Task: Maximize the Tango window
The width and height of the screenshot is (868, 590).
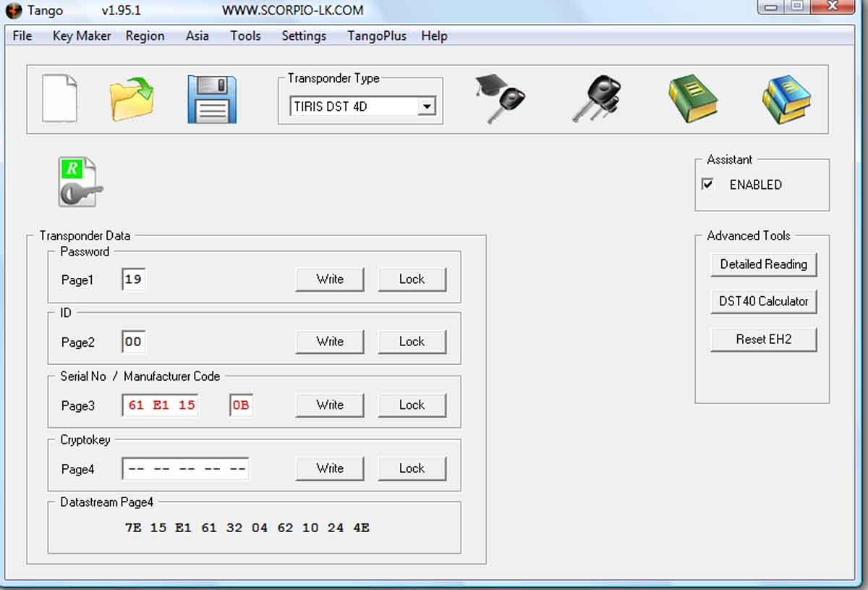Action: click(x=797, y=7)
